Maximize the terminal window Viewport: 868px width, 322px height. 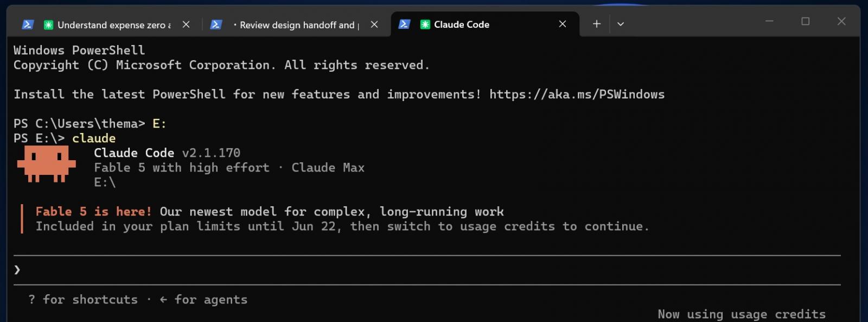[806, 21]
